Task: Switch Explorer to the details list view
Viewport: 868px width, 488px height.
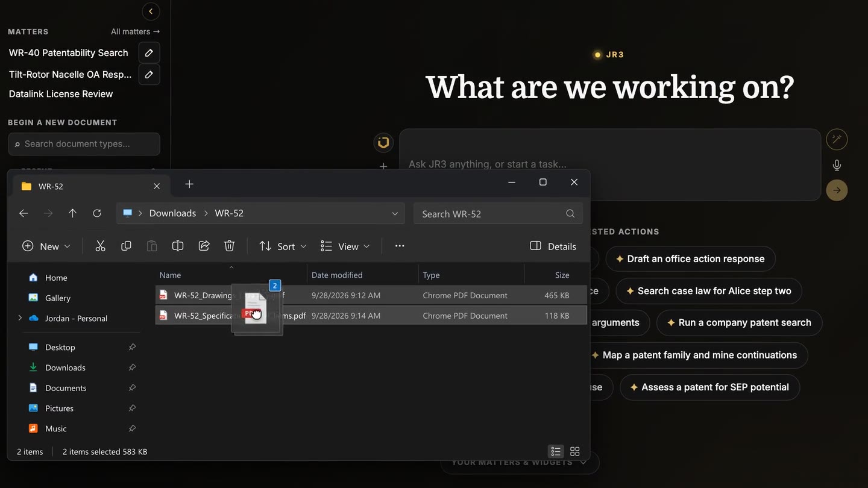Action: pos(556,451)
